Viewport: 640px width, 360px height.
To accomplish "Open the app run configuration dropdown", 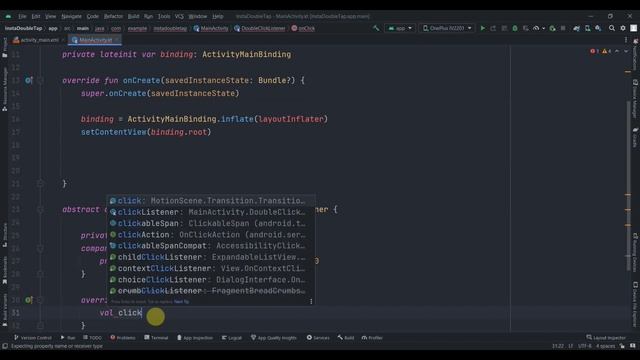I will tap(400, 28).
